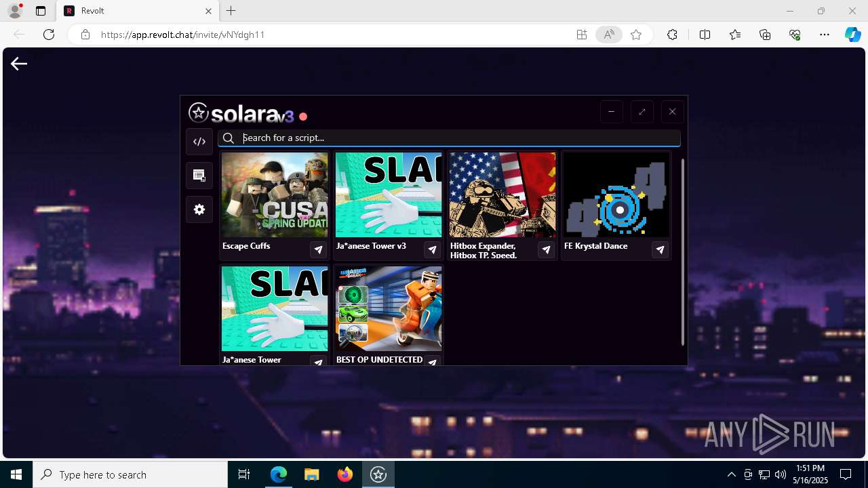The width and height of the screenshot is (868, 488).
Task: Open the notification center
Action: click(846, 474)
